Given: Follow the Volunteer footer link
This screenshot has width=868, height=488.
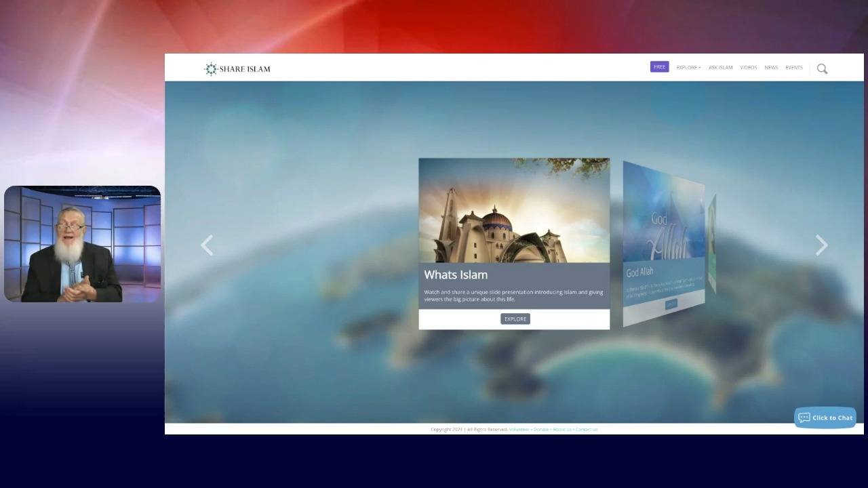Looking at the screenshot, I should tap(519, 429).
